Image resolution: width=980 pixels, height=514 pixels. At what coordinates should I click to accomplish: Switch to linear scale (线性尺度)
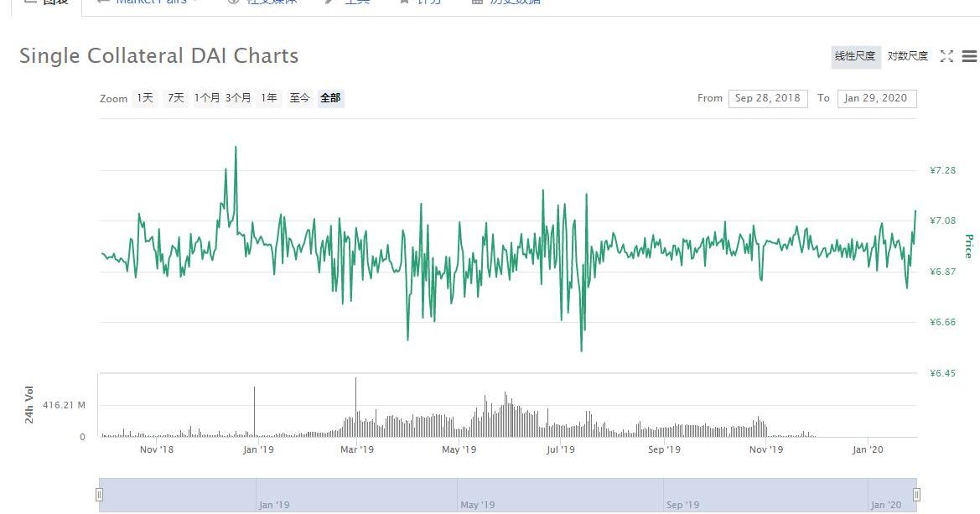pyautogui.click(x=855, y=56)
